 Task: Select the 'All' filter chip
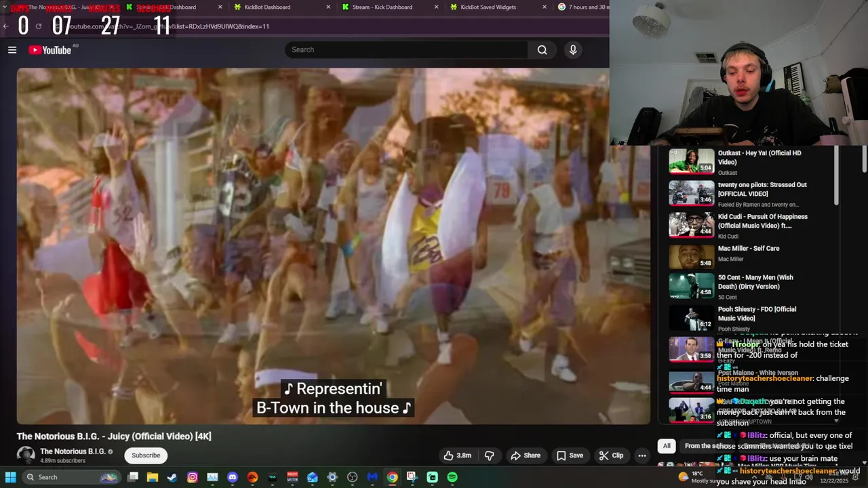667,446
